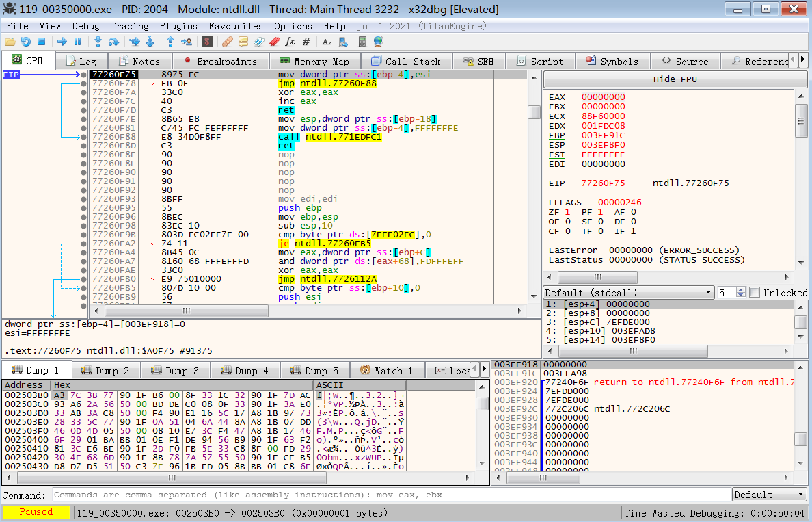812x522 pixels.
Task: Click the Open file folder icon
Action: (x=10, y=42)
